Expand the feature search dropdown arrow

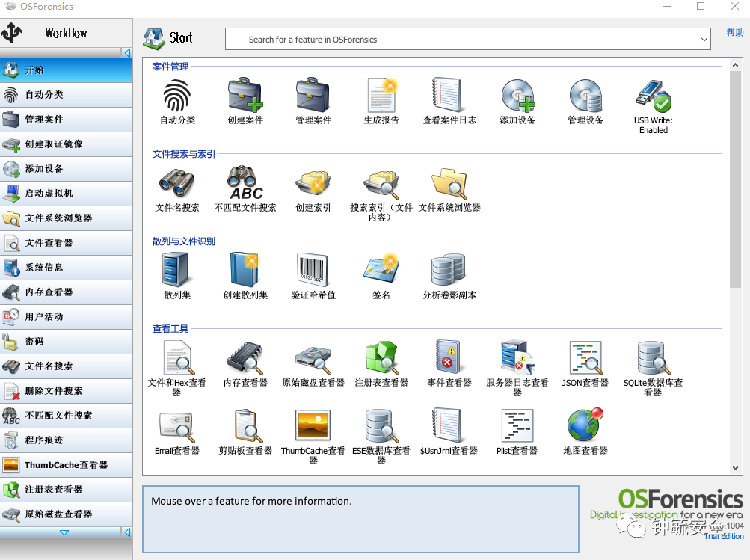pyautogui.click(x=704, y=39)
